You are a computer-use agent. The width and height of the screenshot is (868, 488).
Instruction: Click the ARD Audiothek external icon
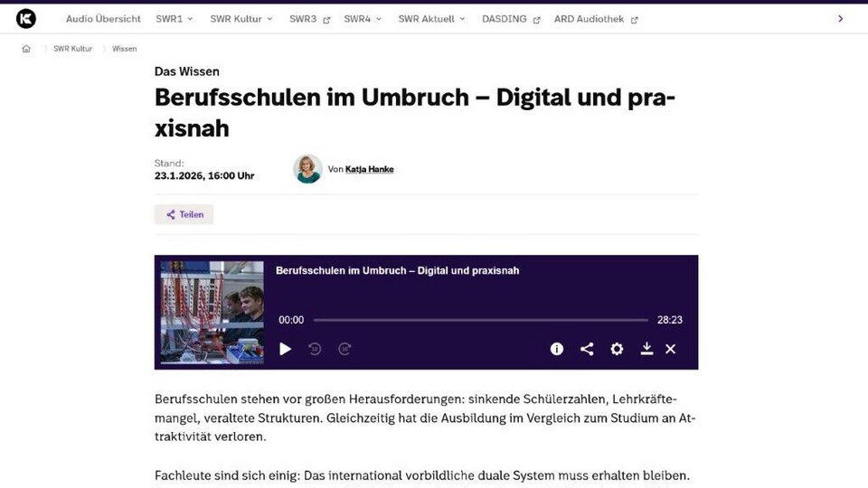tap(635, 20)
